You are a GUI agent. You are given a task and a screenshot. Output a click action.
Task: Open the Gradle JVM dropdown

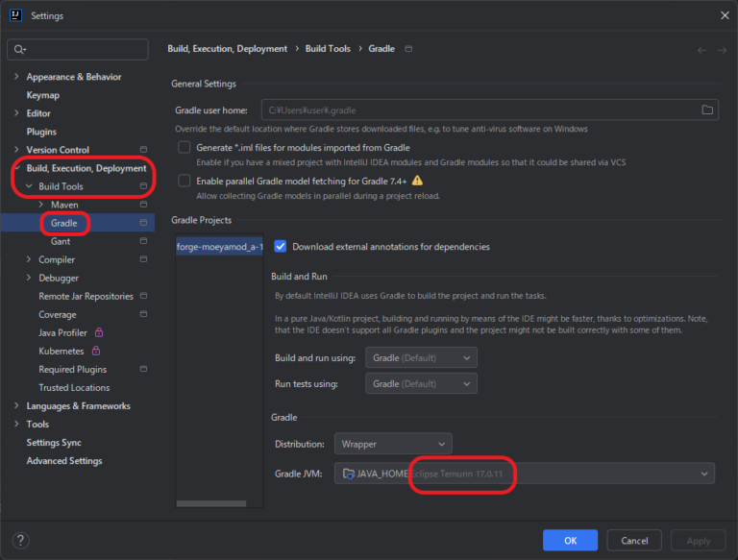[525, 473]
